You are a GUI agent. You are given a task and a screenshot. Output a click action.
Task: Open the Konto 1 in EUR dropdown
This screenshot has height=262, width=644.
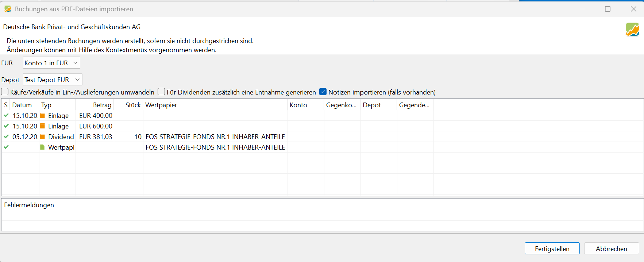coord(51,63)
